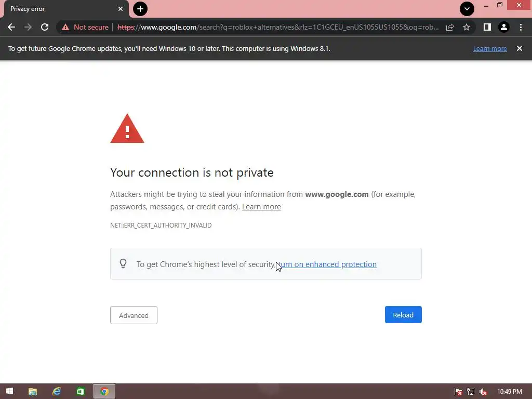
Task: Click the blue Reload button
Action: coord(403,314)
